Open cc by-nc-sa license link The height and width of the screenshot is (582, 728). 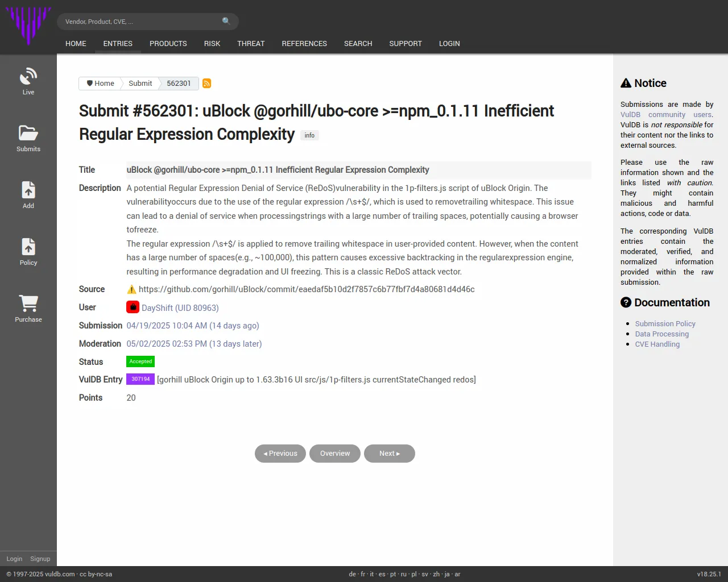pyautogui.click(x=96, y=574)
